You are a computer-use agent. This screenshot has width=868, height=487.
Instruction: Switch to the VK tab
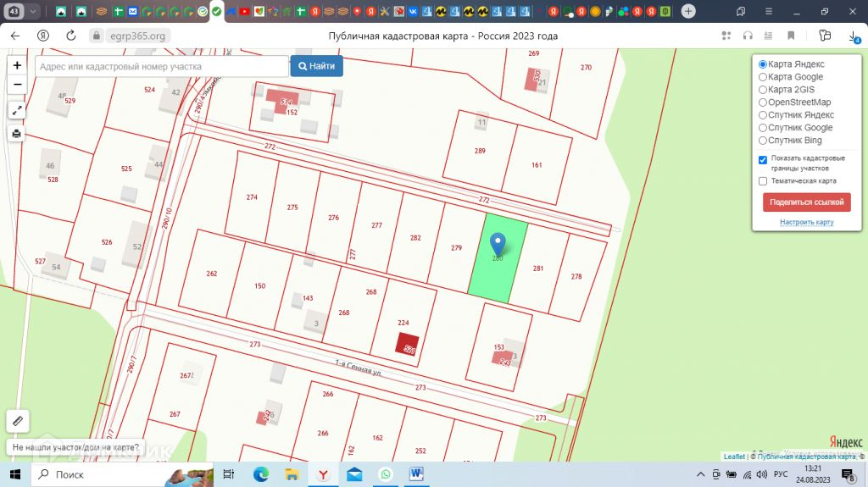pos(413,11)
